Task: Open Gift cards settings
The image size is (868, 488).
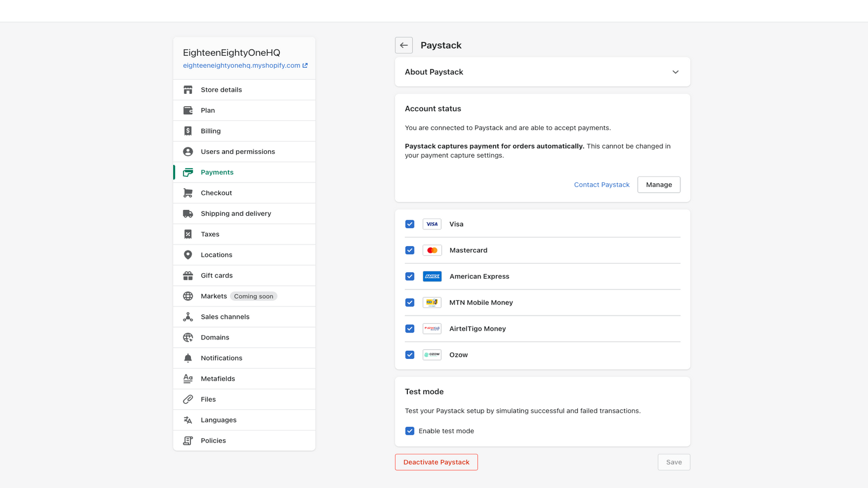Action: coord(244,275)
